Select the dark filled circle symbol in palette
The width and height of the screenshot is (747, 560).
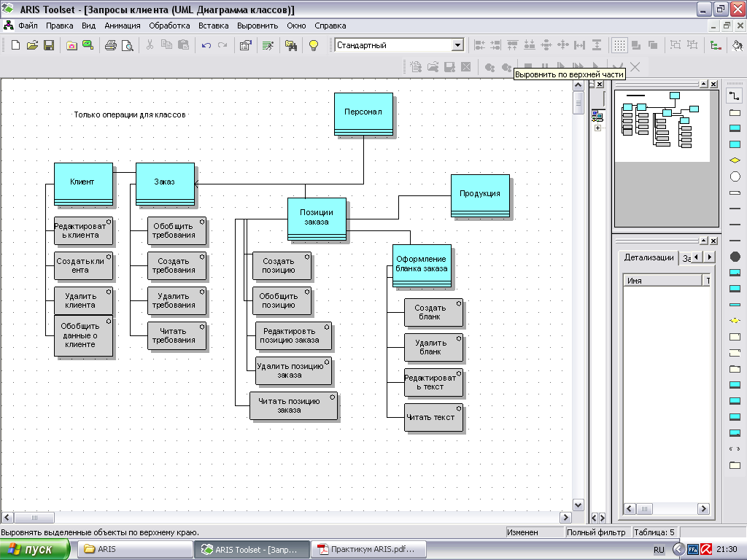coord(735,257)
